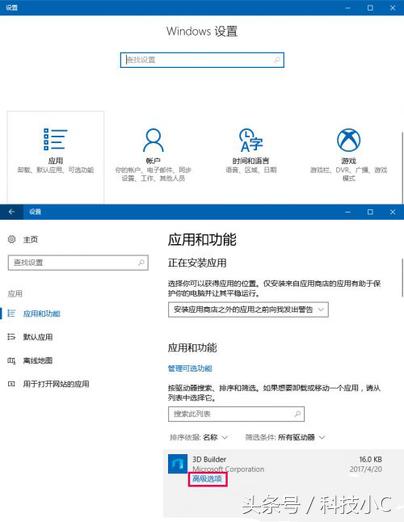Screen dimensions: 404x522
Task: Select 默认应用 in the sidebar
Action: [x=38, y=337]
